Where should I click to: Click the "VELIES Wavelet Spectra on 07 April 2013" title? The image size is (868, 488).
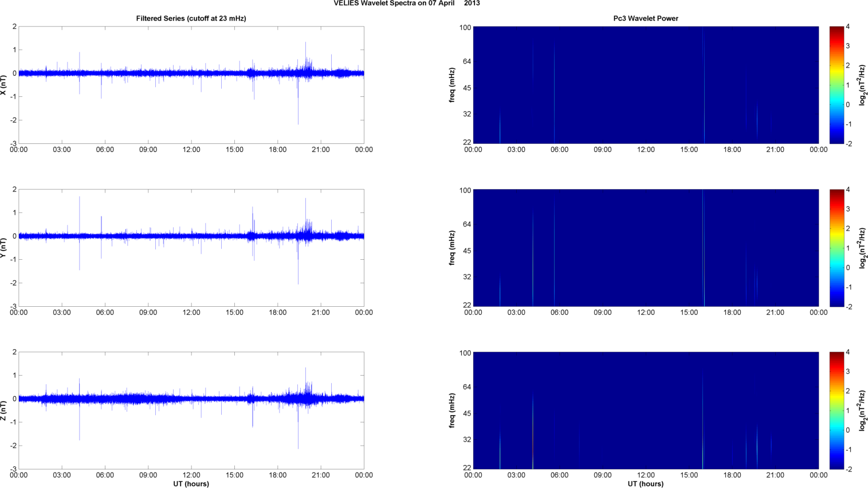pos(407,3)
